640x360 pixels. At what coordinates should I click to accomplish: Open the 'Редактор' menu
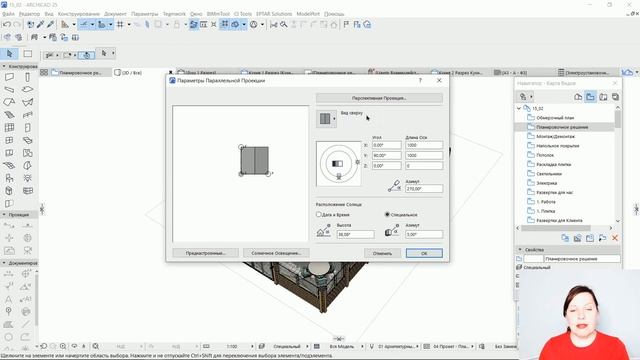tap(29, 14)
